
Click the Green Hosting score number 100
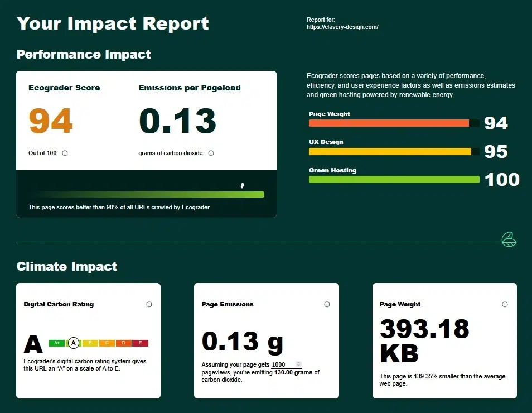(502, 180)
